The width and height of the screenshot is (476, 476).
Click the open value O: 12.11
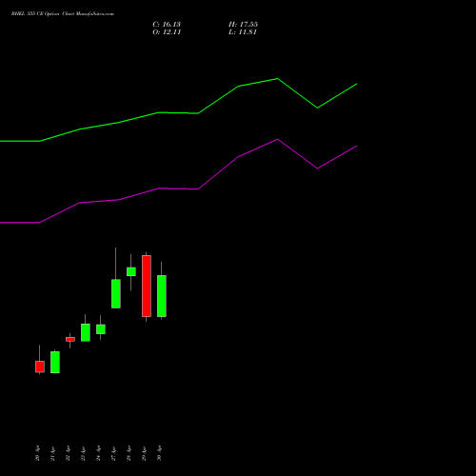coord(167,32)
